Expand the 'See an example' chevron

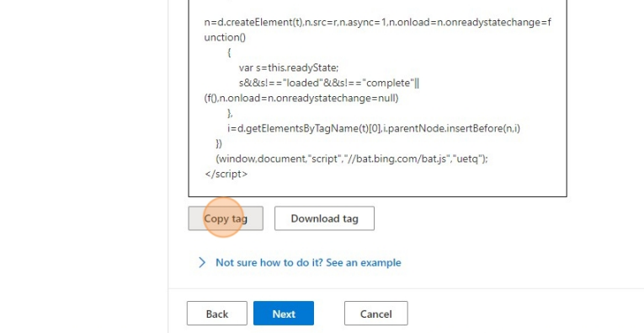[x=202, y=263]
